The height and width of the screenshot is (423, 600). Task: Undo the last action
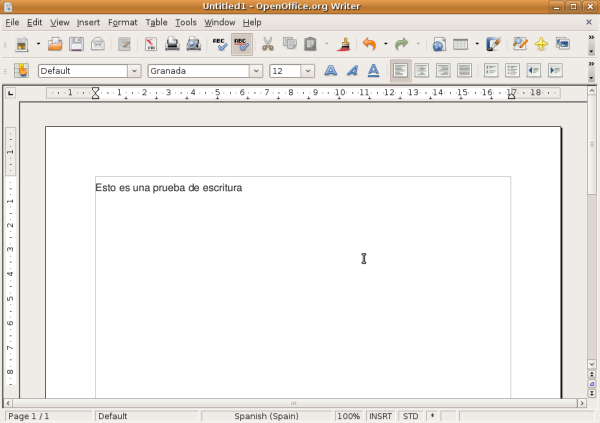tap(369, 44)
